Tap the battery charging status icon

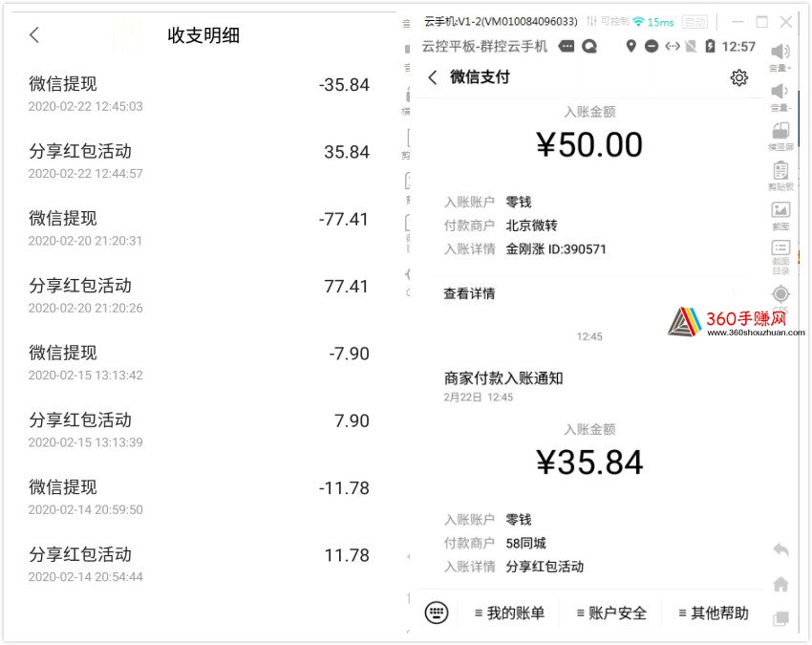(711, 47)
